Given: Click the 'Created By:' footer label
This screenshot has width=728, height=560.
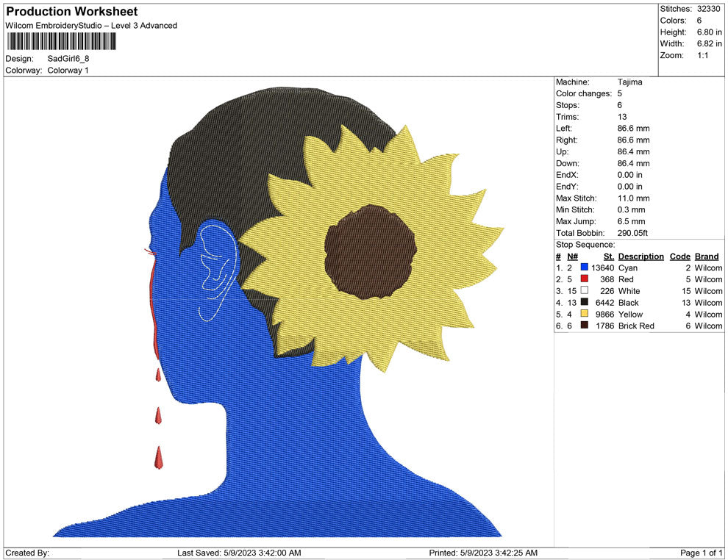Looking at the screenshot, I should [27, 553].
